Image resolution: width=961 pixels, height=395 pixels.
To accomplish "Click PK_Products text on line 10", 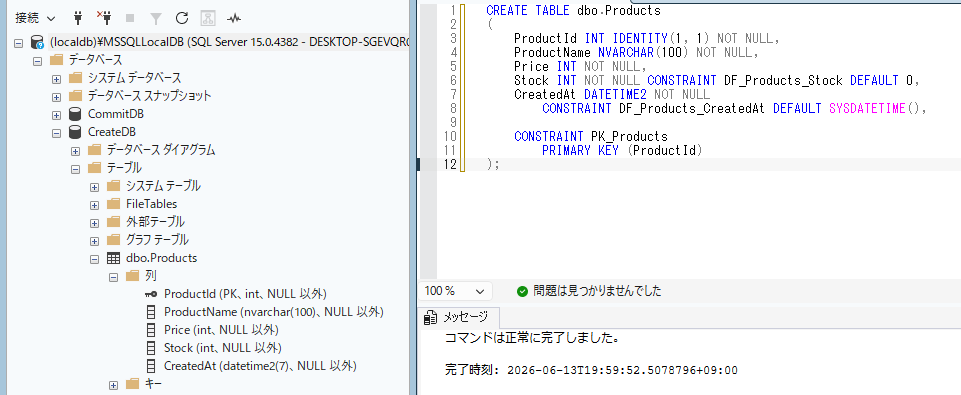I will pos(629,136).
